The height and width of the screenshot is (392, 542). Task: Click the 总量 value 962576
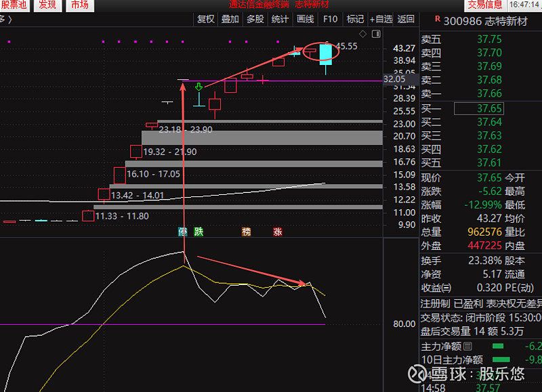pos(484,232)
